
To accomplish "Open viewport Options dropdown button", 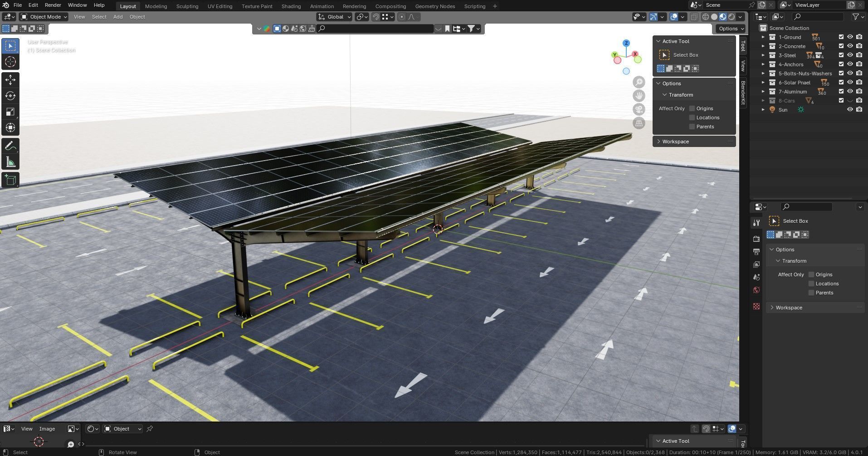I will point(731,29).
